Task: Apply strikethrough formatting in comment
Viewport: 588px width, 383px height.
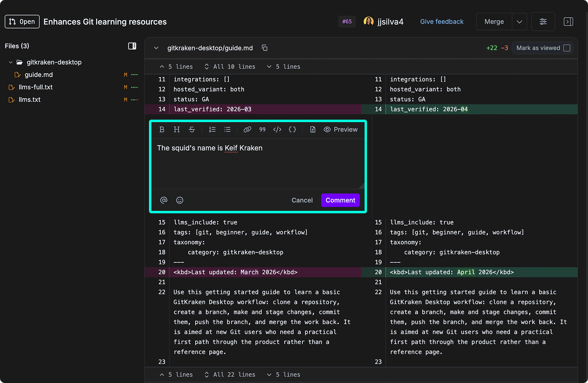Action: (x=192, y=129)
